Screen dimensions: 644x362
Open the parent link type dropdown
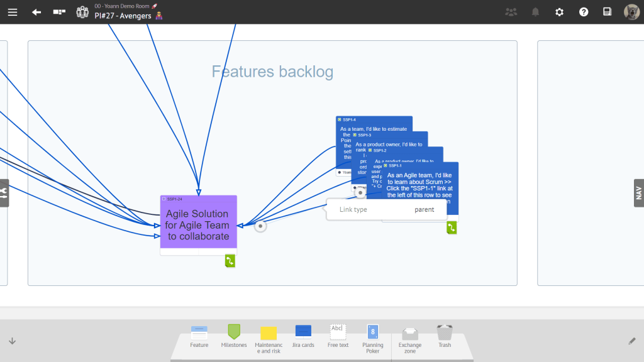coord(425,209)
